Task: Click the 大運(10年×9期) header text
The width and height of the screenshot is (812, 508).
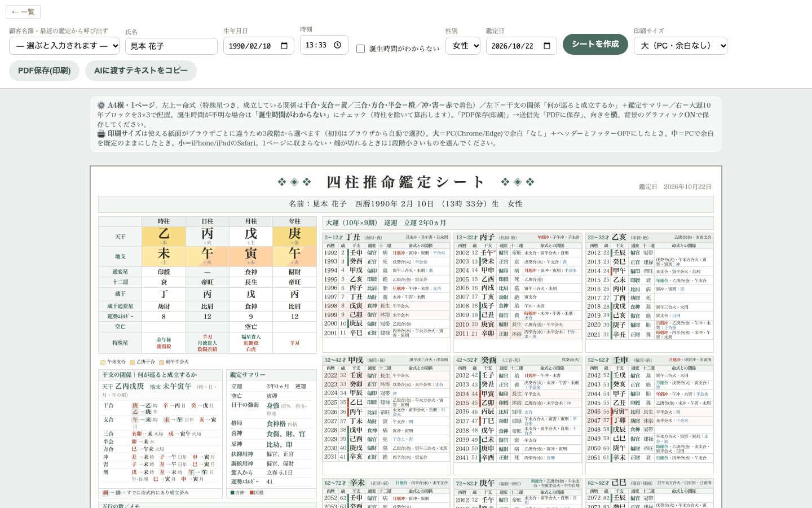Action: pos(352,223)
